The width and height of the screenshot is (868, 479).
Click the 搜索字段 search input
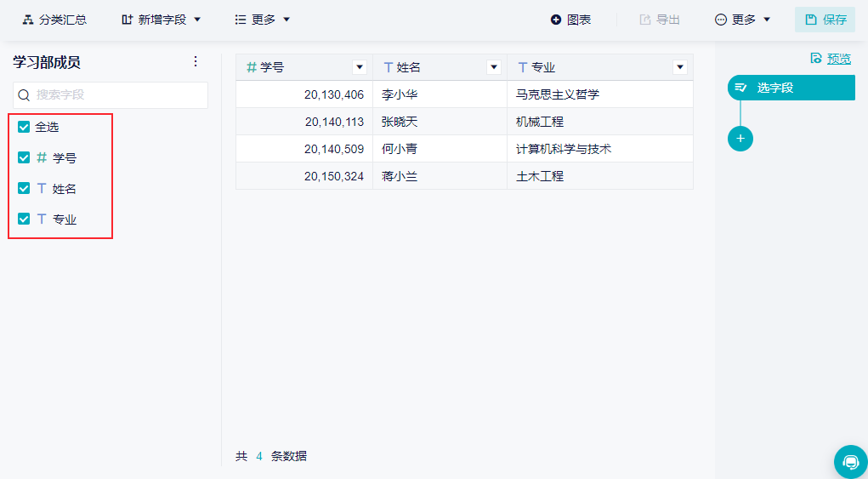coord(119,95)
